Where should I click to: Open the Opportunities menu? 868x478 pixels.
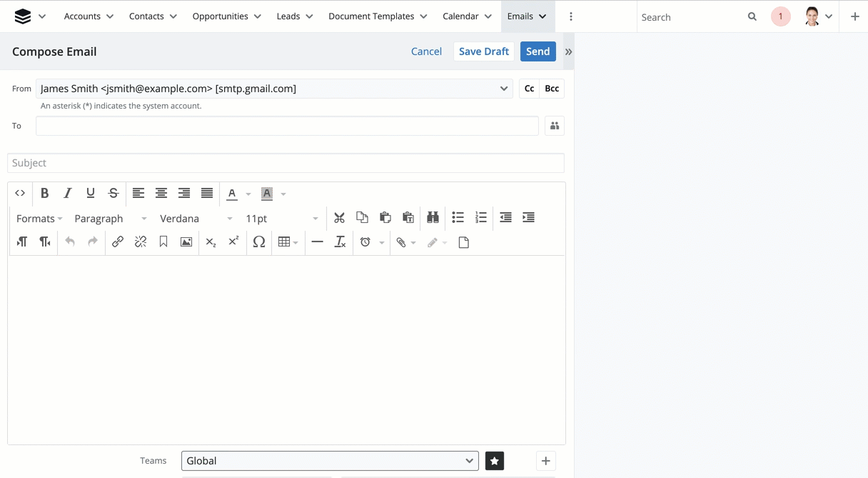[227, 16]
